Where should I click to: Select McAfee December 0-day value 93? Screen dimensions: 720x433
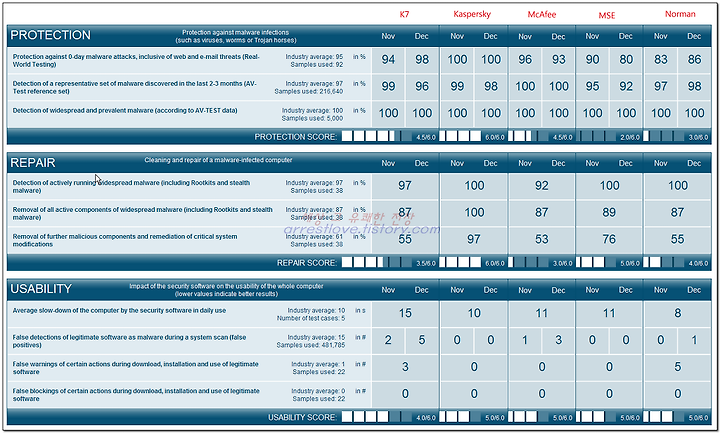(x=559, y=60)
